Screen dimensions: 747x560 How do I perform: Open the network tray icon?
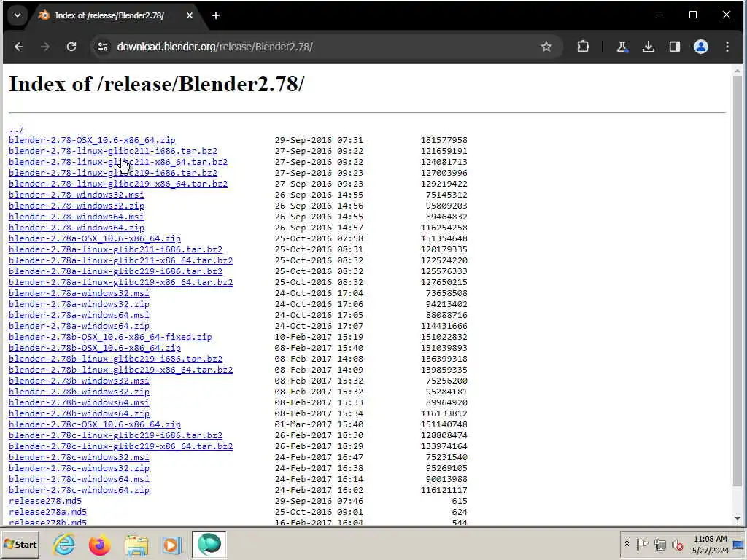tap(659, 544)
